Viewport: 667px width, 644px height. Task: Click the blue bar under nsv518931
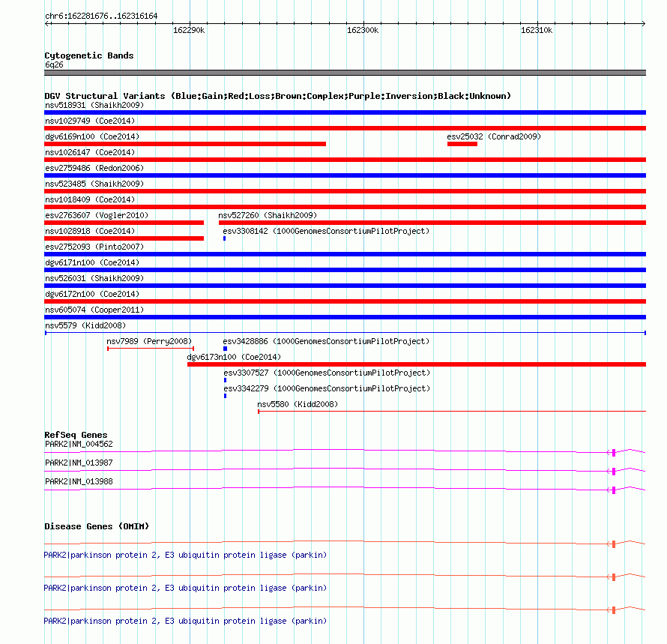pos(345,112)
